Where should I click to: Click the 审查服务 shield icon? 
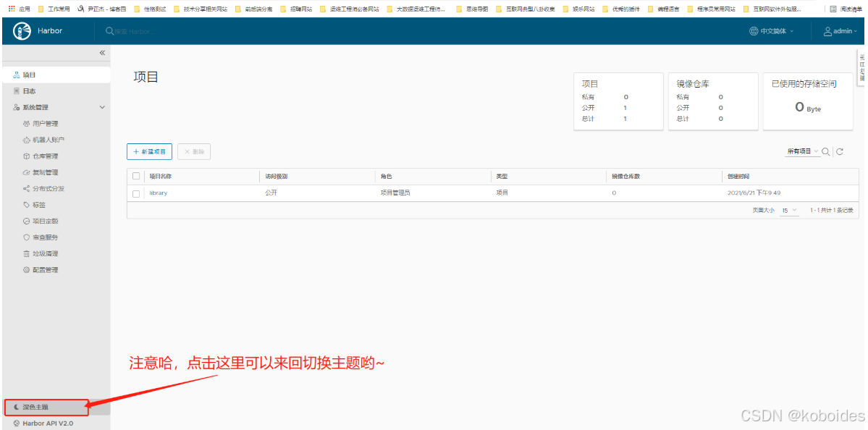pos(26,237)
